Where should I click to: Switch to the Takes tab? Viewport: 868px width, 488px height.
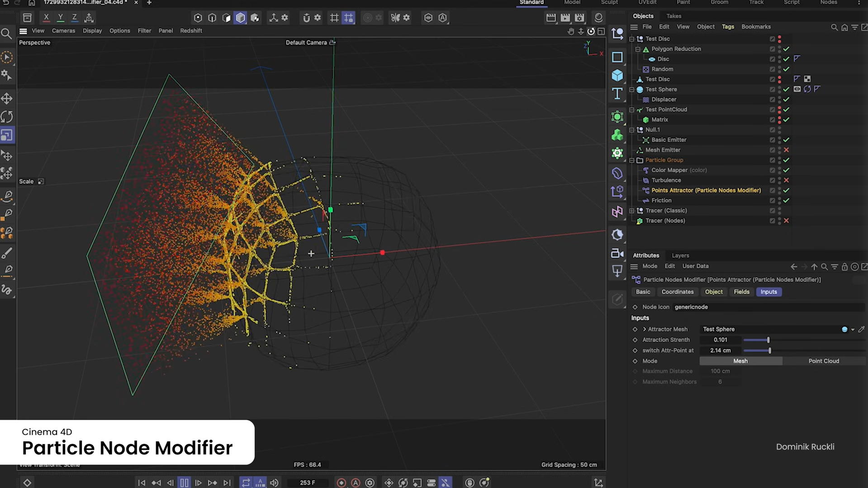click(674, 16)
